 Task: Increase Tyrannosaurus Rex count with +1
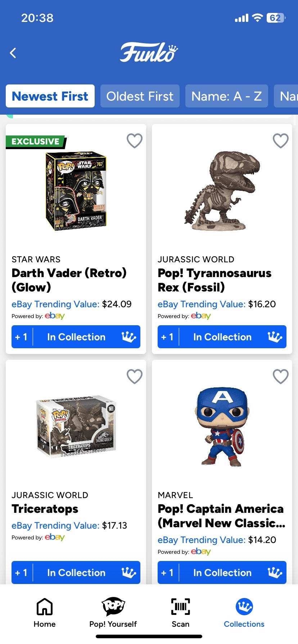(168, 337)
